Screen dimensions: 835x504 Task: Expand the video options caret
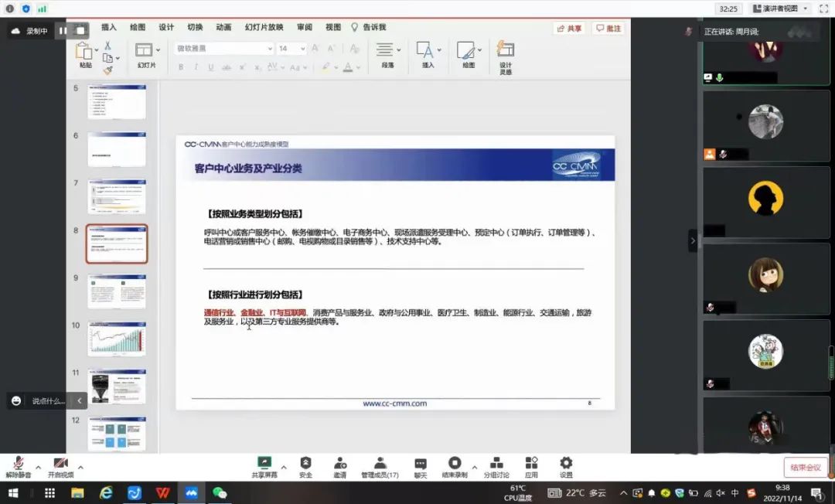click(80, 468)
